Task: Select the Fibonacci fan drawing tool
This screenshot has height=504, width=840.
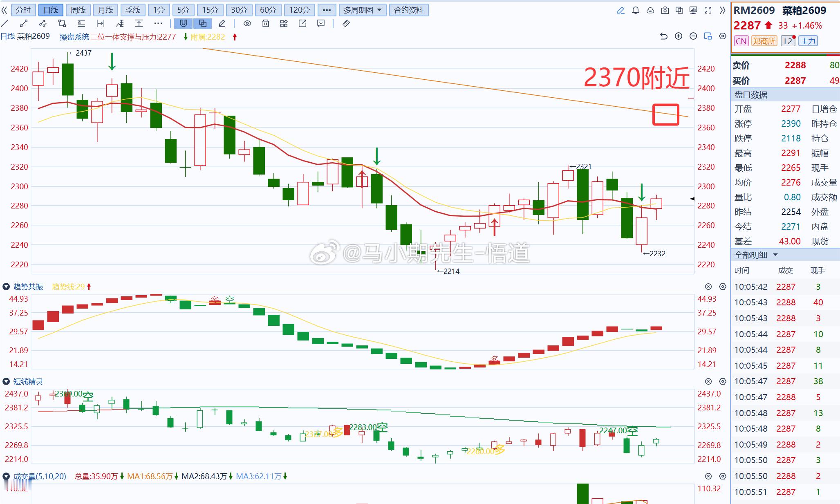Action: tap(120, 23)
